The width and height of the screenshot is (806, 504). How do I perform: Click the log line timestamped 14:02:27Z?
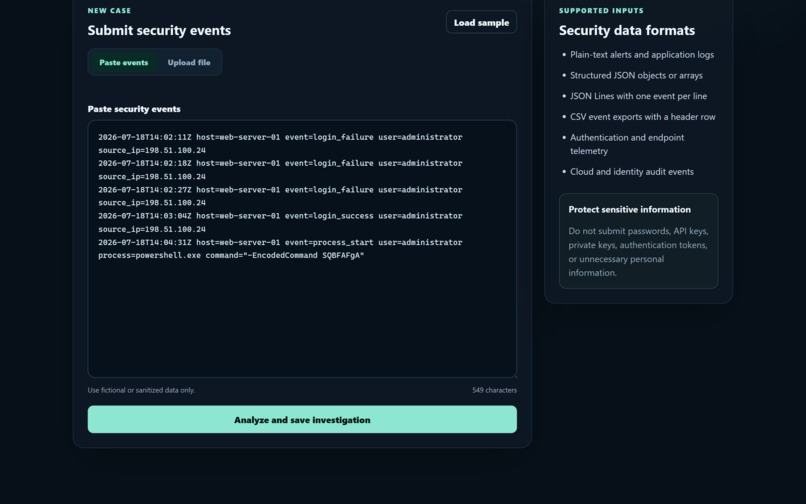point(280,196)
